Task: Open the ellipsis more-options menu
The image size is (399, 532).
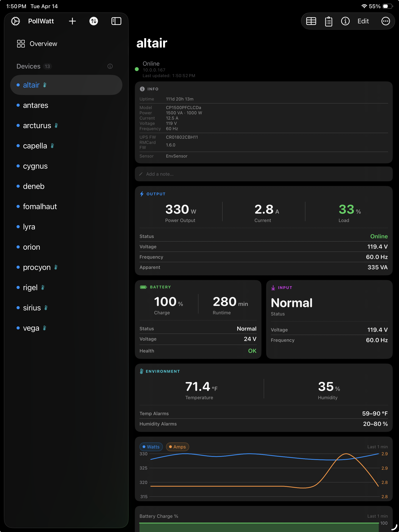Action: [x=386, y=21]
